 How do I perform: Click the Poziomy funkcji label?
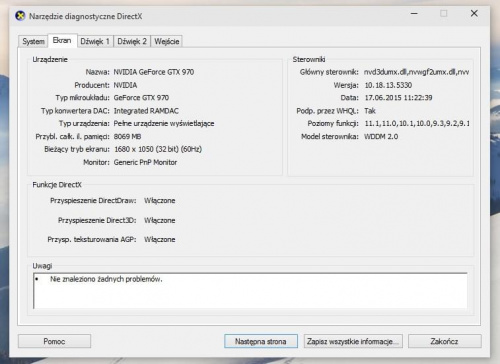333,124
